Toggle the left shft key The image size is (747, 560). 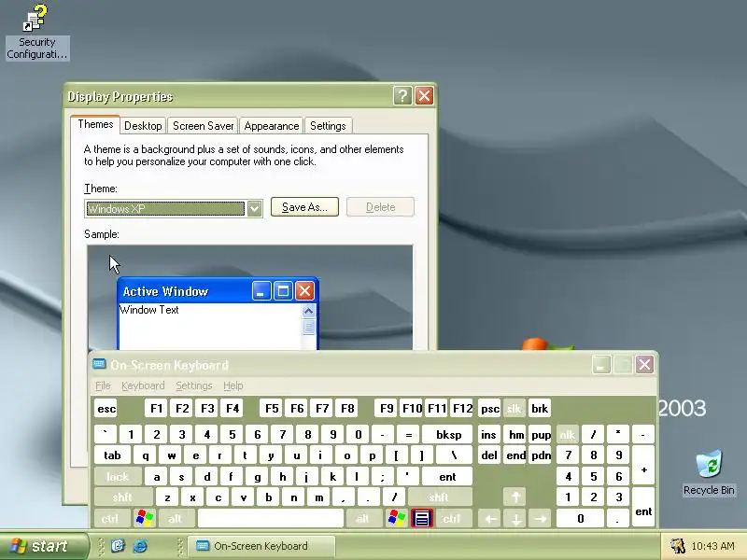(x=123, y=497)
